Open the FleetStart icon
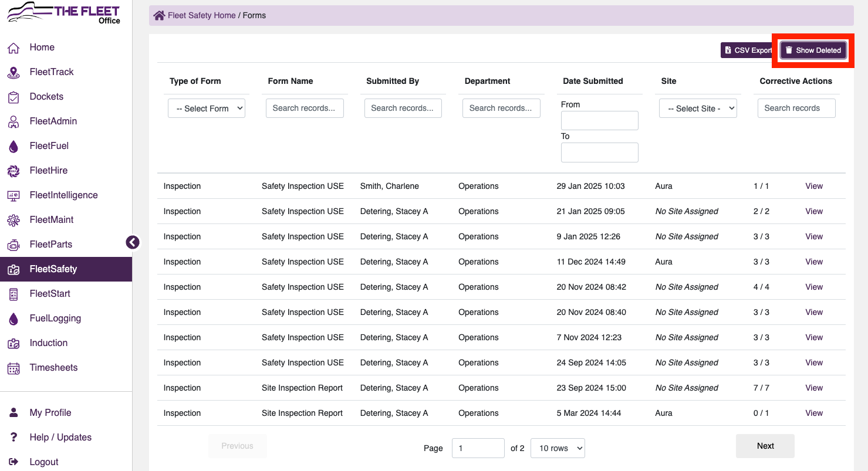Viewport: 868px width, 471px height. (13, 294)
